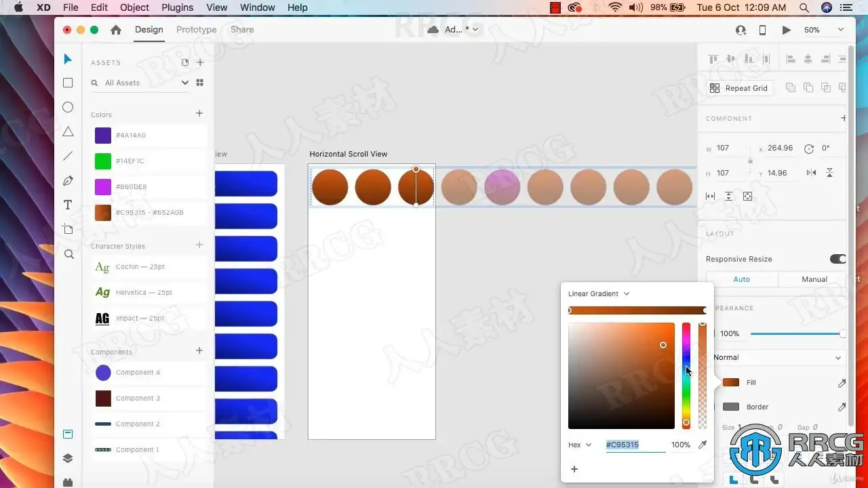Select the Select (arrow) tool
Viewport: 868px width, 488px height.
coord(68,59)
